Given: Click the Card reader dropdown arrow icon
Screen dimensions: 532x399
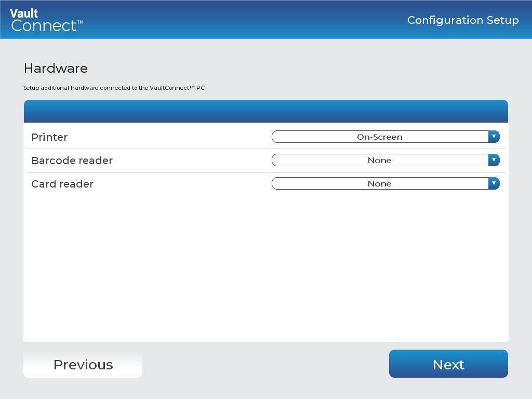Looking at the screenshot, I should (x=494, y=183).
